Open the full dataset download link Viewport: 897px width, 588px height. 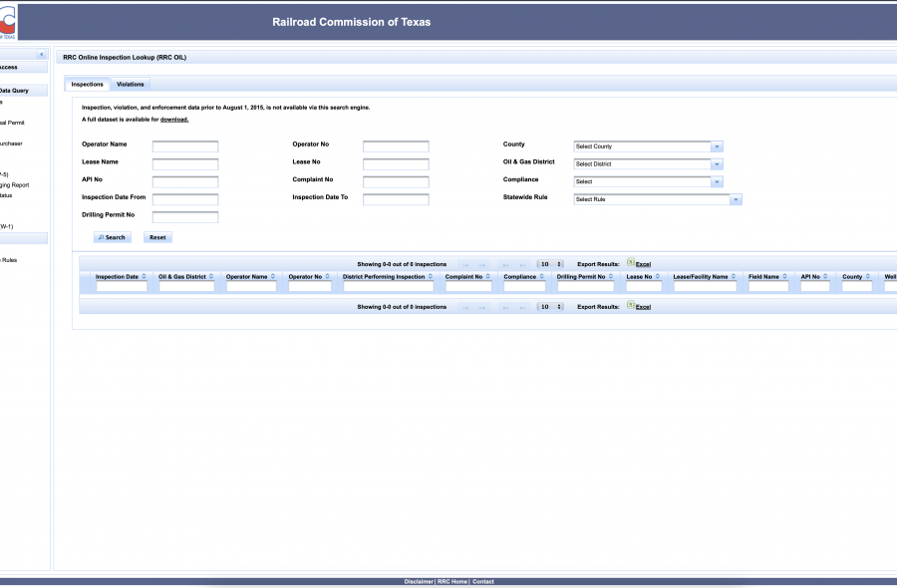pyautogui.click(x=173, y=120)
